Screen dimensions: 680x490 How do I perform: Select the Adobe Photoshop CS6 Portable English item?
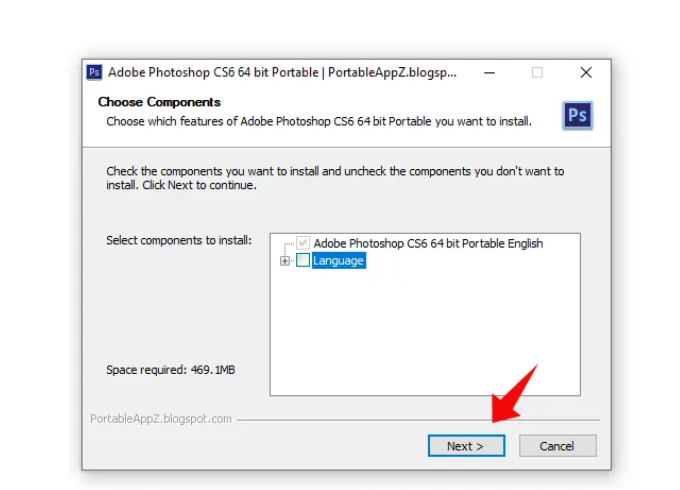pyautogui.click(x=428, y=243)
